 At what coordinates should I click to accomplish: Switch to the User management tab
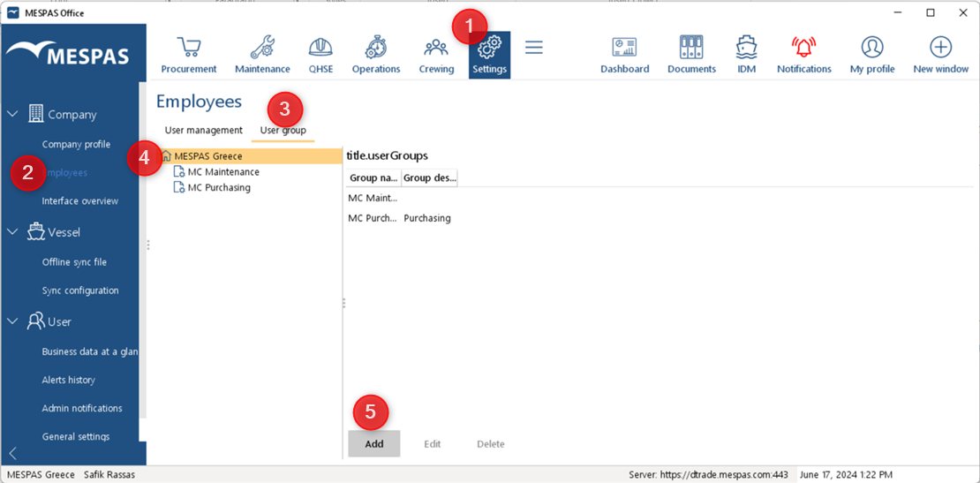point(203,131)
